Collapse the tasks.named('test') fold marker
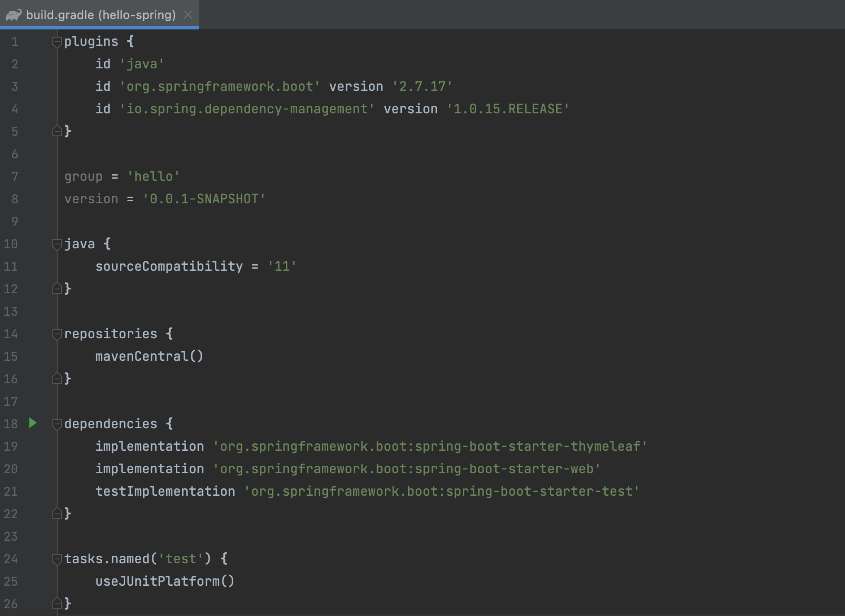The width and height of the screenshot is (845, 616). (57, 559)
